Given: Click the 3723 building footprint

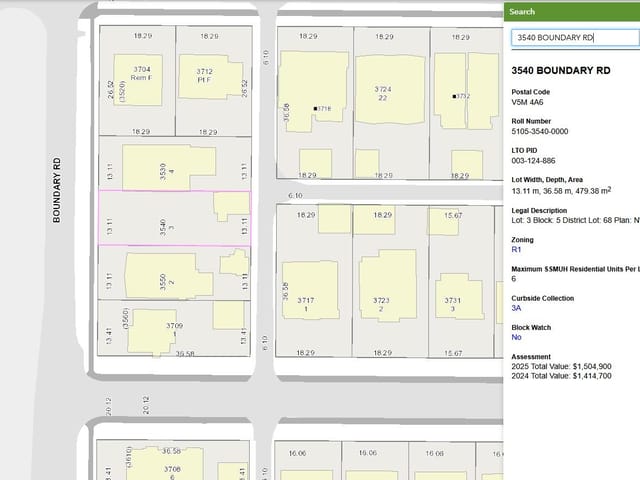Looking at the screenshot, I should 388,286.
